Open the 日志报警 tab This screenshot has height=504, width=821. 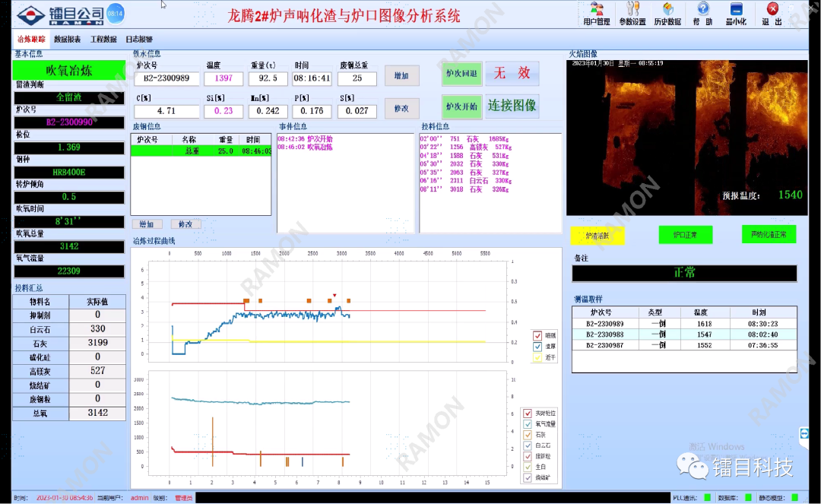tap(138, 40)
